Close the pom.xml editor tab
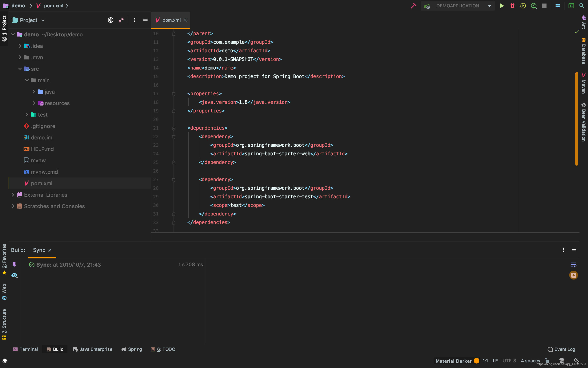Screen dimensions: 588x368 point(185,20)
